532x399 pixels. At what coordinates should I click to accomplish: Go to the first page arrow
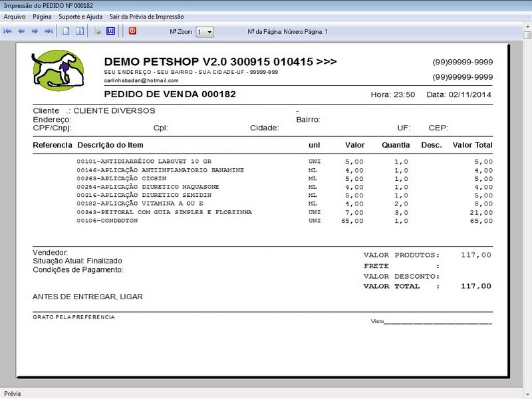pos(7,31)
